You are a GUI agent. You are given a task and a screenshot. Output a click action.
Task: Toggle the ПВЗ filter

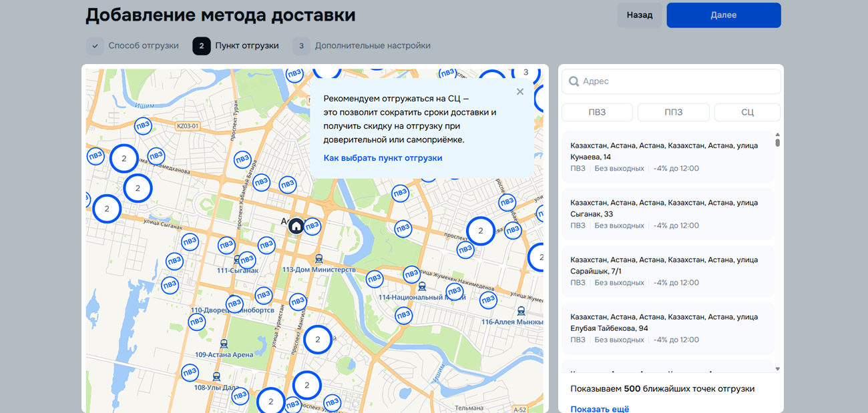pos(597,112)
